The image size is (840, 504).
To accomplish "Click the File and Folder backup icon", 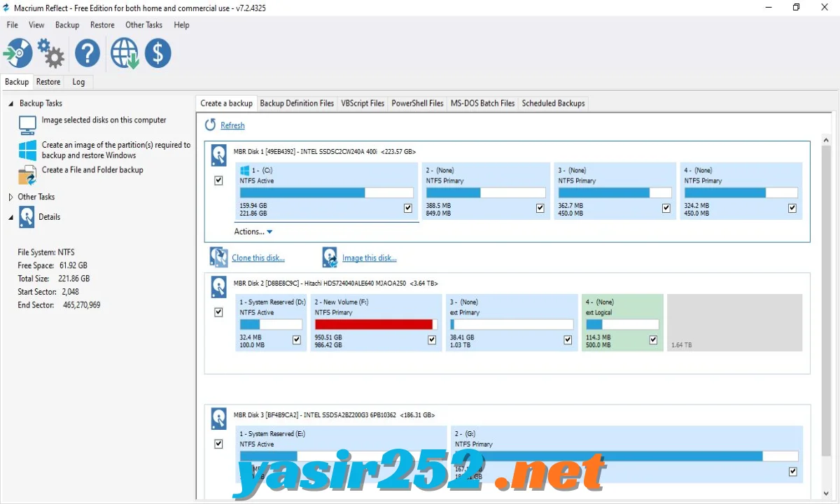I will (x=27, y=174).
